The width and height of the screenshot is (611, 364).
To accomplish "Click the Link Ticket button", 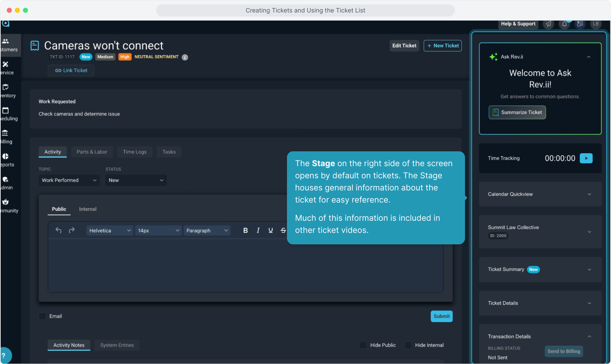I will (71, 70).
